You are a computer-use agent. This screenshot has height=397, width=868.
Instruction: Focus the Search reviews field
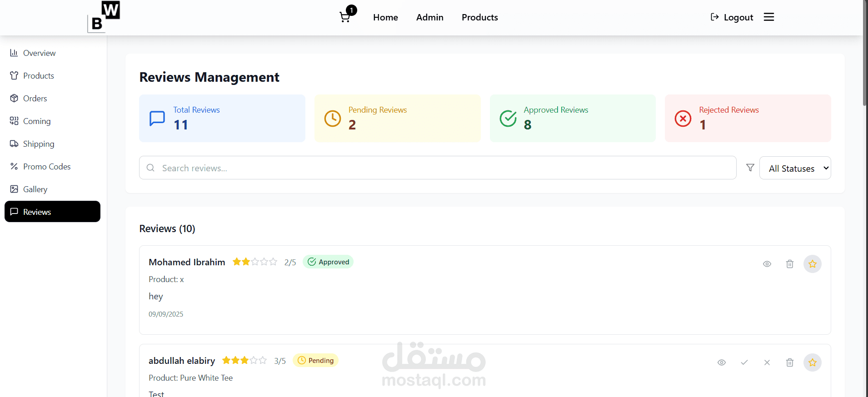tap(438, 168)
